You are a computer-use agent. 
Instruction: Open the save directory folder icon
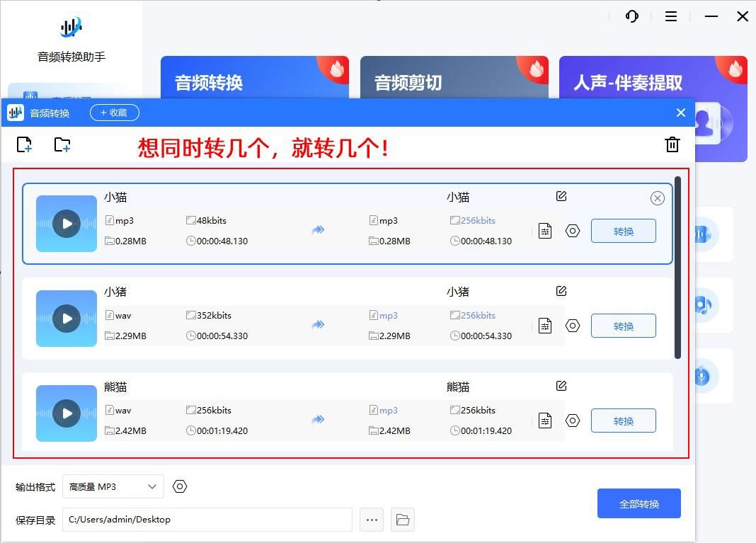402,520
